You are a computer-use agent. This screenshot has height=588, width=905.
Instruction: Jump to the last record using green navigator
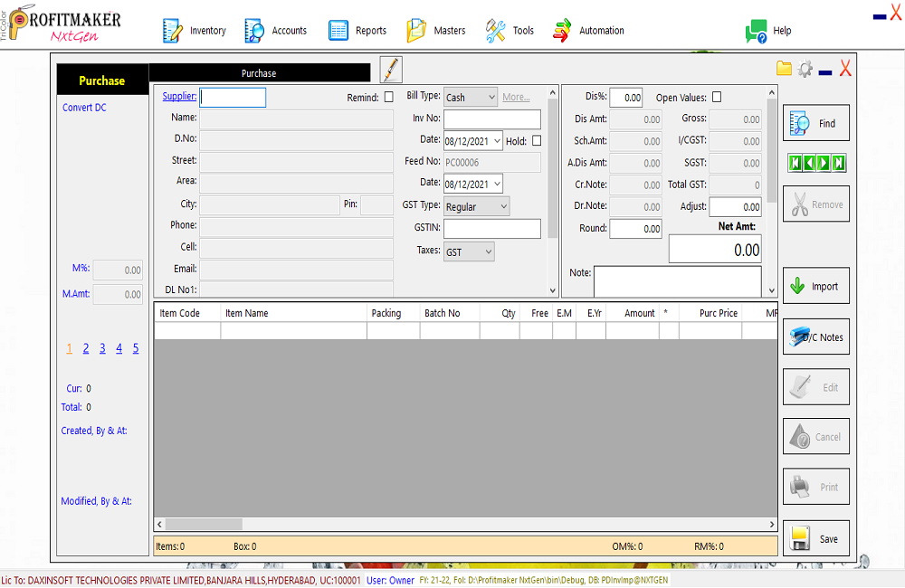click(839, 164)
